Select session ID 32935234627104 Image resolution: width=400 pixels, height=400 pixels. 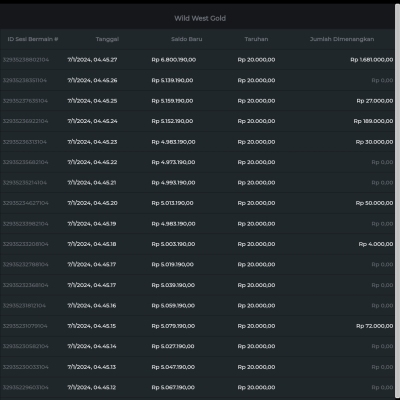coord(25,203)
